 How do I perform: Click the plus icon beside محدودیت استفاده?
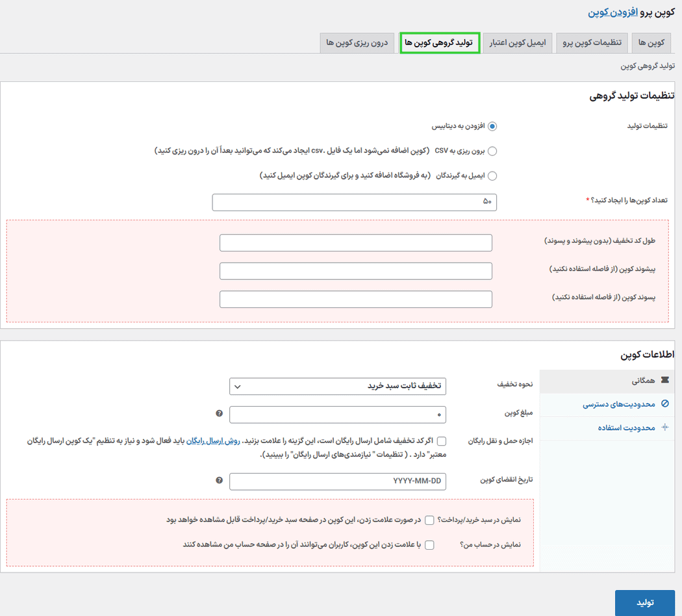(x=664, y=428)
